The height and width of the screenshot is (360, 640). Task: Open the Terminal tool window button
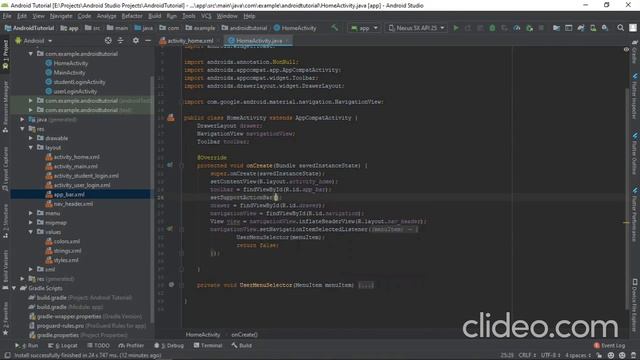[x=208, y=346]
